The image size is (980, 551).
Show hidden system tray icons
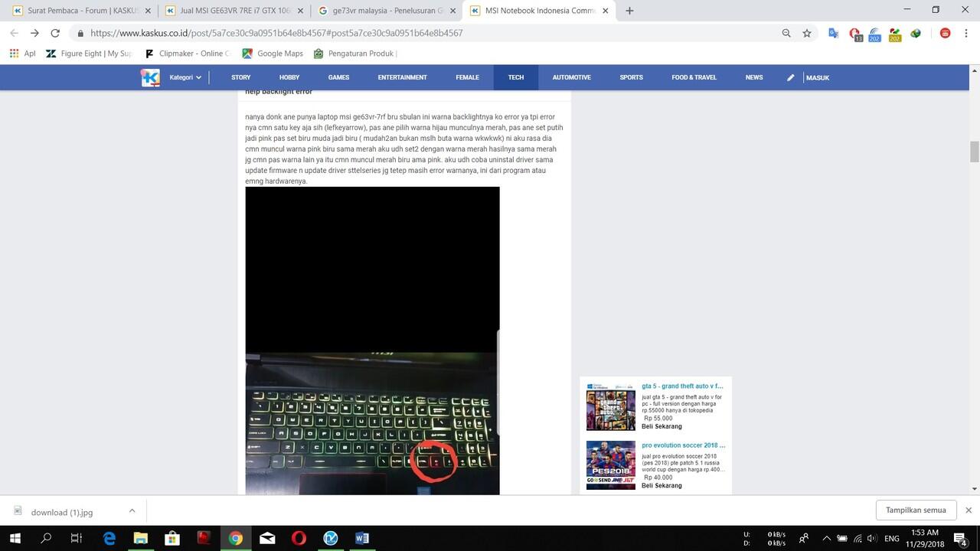825,538
